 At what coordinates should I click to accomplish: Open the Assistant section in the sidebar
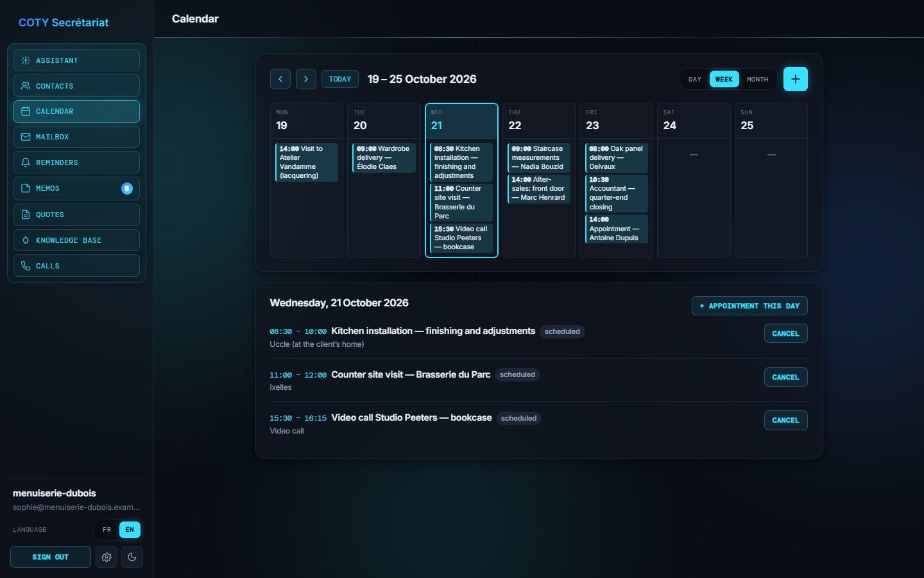click(x=76, y=60)
